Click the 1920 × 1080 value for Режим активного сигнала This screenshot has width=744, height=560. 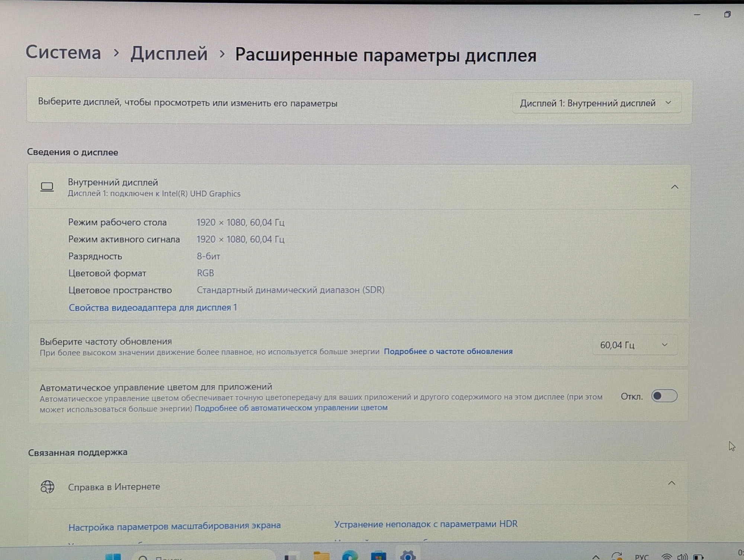coord(240,239)
